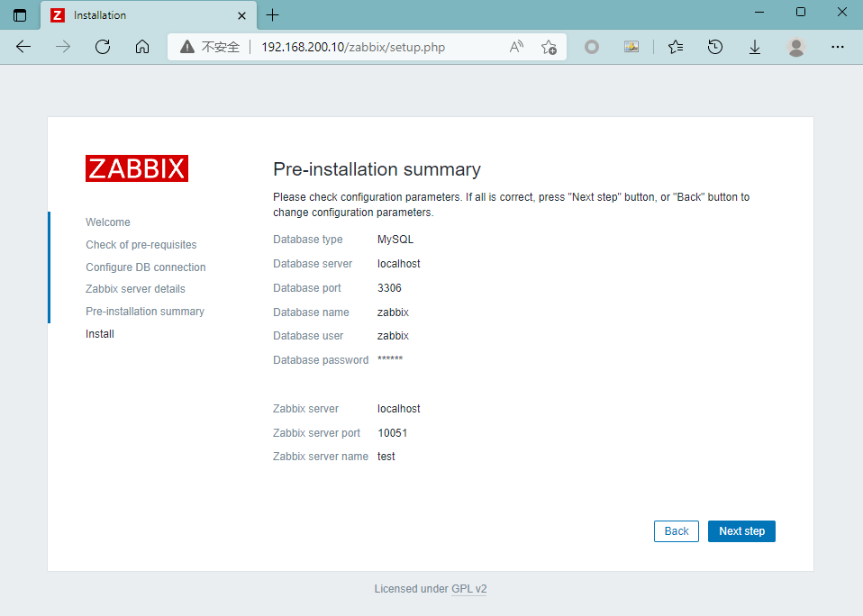Click the Database port label

pos(306,287)
